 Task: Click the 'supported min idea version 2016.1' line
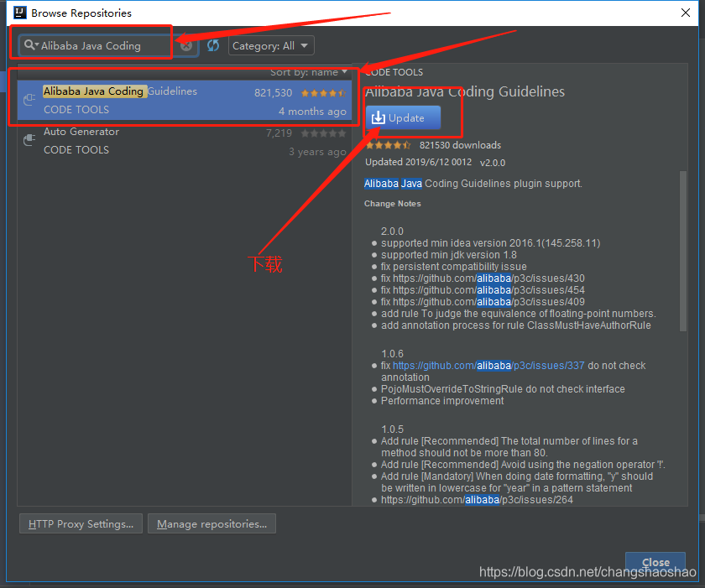point(490,243)
